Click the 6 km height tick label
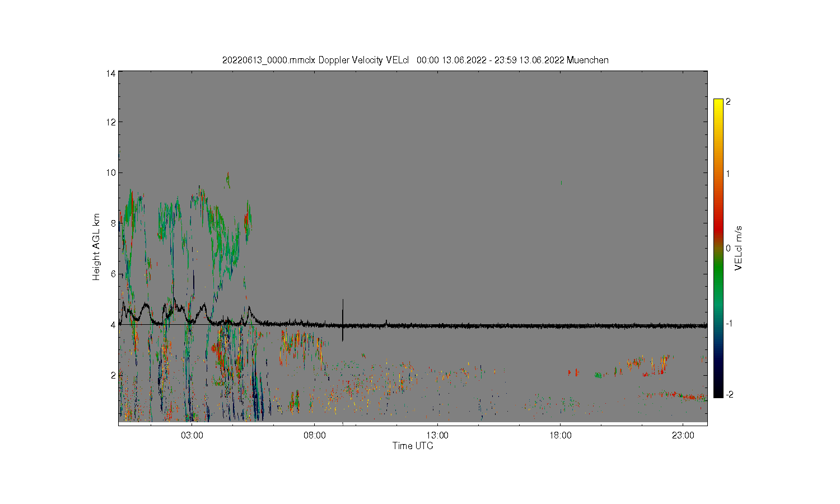Image resolution: width=840 pixels, height=504 pixels. tap(113, 274)
